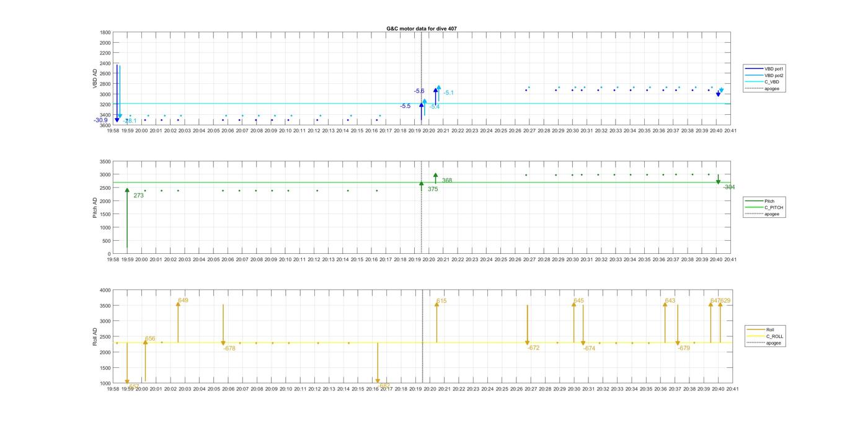This screenshot has width=868, height=430.
Task: Click the green C_PITCH horizontal line
Action: point(422,182)
